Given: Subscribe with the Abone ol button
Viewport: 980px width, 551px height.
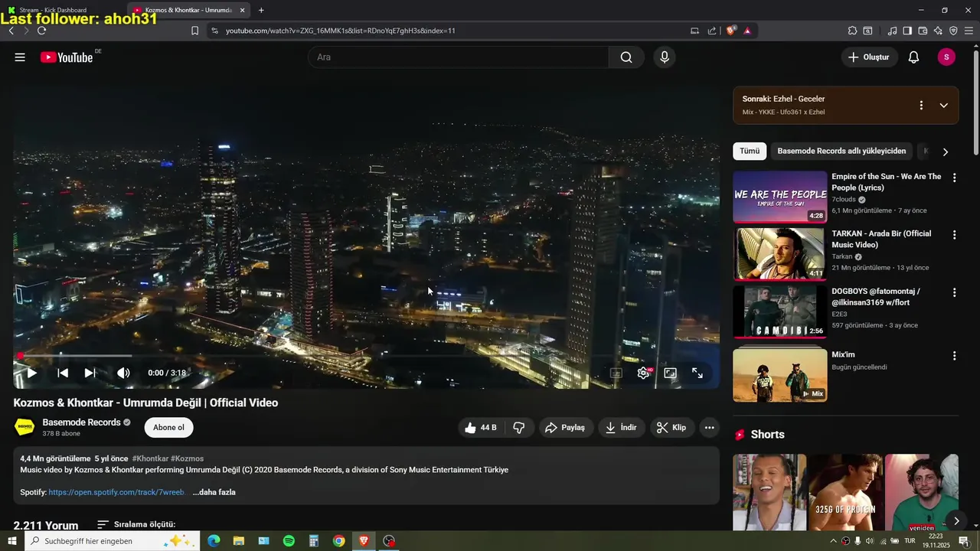Looking at the screenshot, I should click(x=168, y=428).
